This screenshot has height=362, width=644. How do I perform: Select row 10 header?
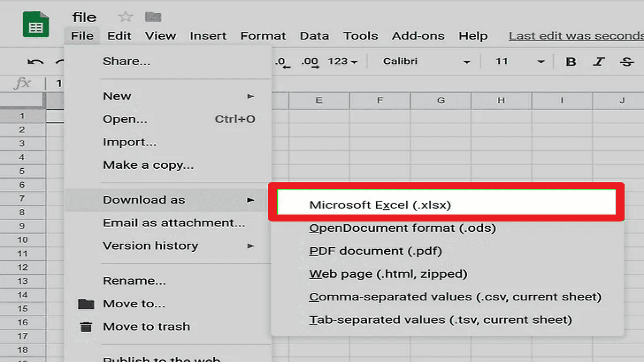(22, 240)
